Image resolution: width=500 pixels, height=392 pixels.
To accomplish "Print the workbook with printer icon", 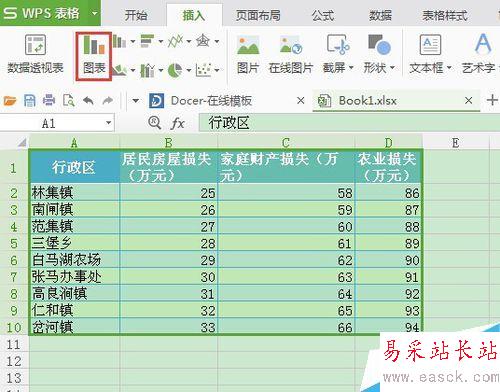I will pyautogui.click(x=49, y=100).
